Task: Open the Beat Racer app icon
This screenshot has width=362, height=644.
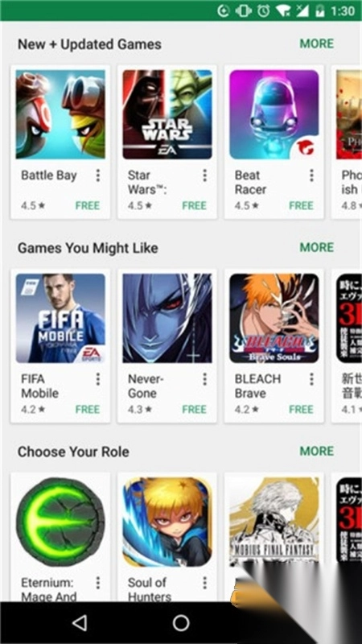Action: pyautogui.click(x=274, y=114)
